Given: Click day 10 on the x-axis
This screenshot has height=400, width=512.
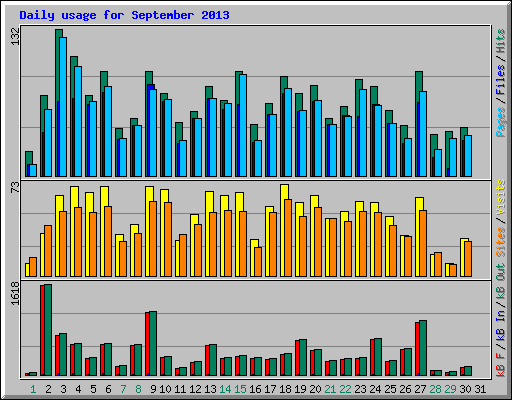Looking at the screenshot, I should click(165, 389).
